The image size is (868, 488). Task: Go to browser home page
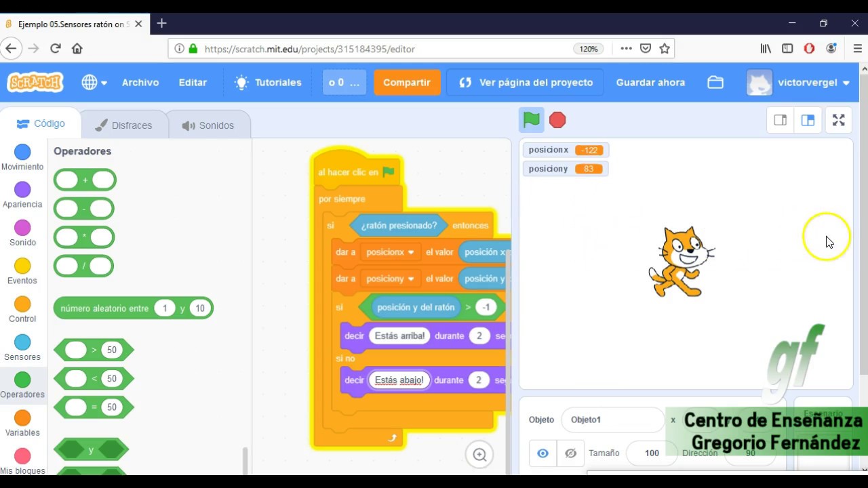tap(77, 49)
